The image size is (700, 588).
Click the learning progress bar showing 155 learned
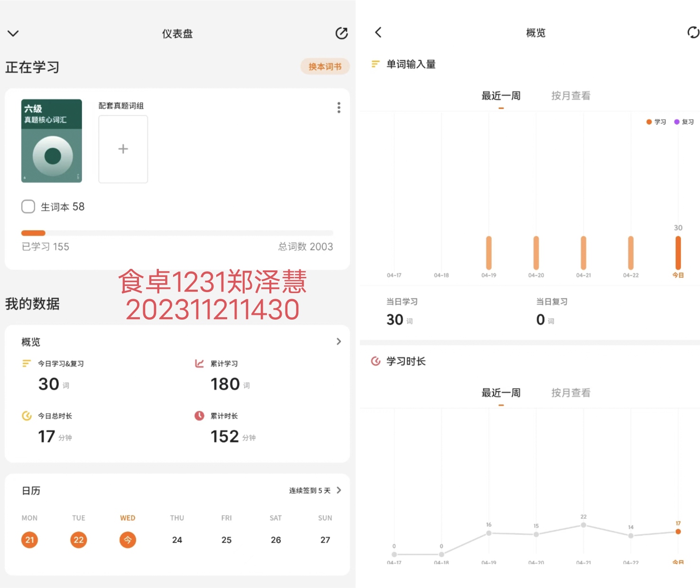[177, 233]
